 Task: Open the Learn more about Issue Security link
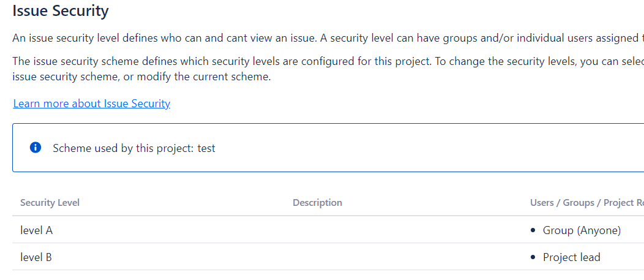92,104
